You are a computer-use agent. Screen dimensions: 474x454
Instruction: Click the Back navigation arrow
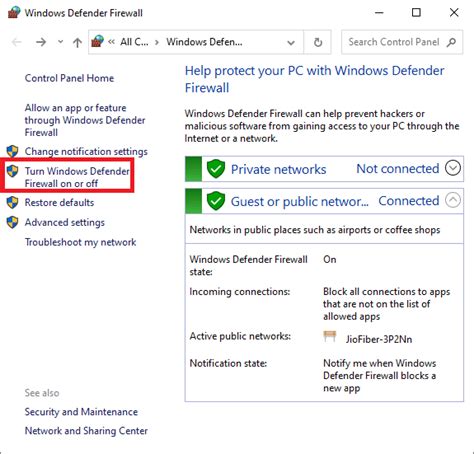click(17, 42)
